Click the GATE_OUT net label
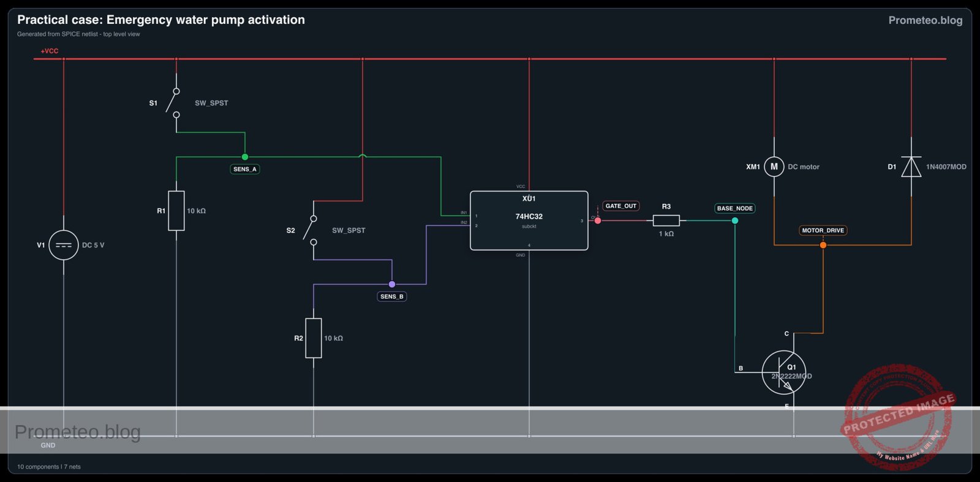Viewport: 980px width, 482px height. point(621,206)
